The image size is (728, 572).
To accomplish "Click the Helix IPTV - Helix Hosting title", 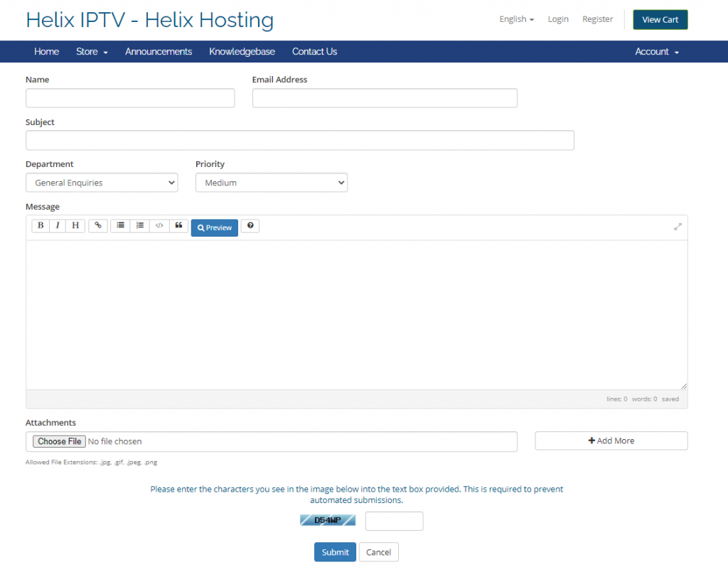I will (x=149, y=20).
